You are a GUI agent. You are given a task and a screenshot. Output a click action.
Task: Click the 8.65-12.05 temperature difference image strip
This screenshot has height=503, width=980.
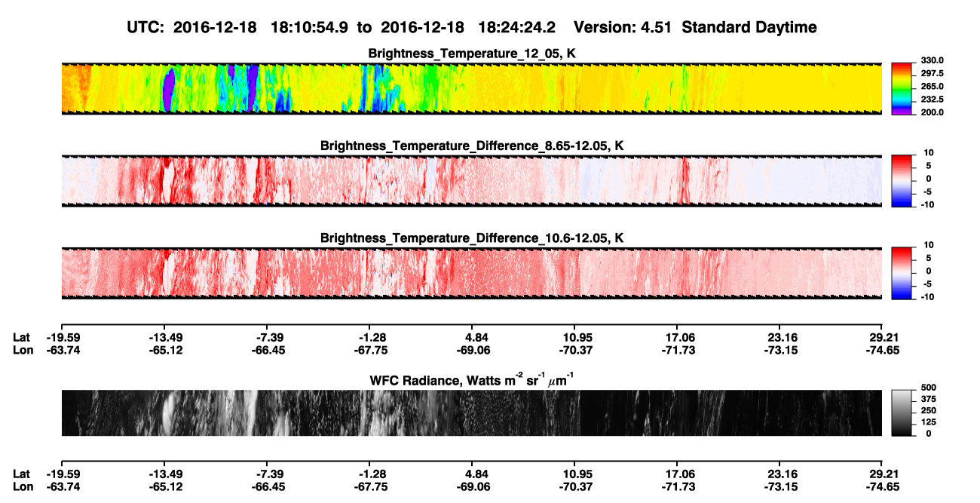click(471, 180)
